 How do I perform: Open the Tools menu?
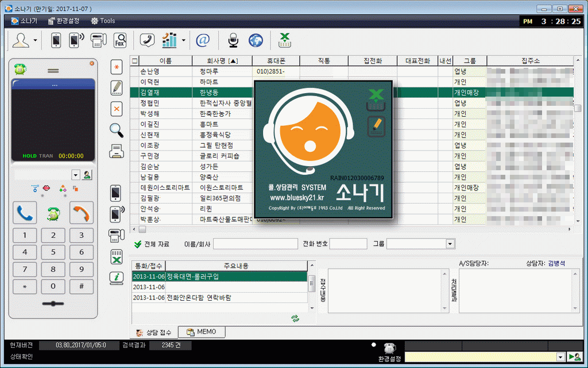(x=103, y=21)
